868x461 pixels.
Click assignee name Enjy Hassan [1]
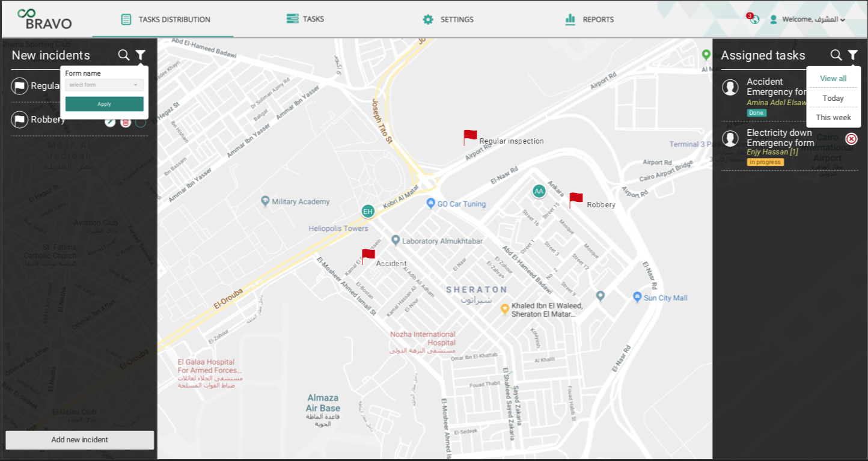click(772, 152)
